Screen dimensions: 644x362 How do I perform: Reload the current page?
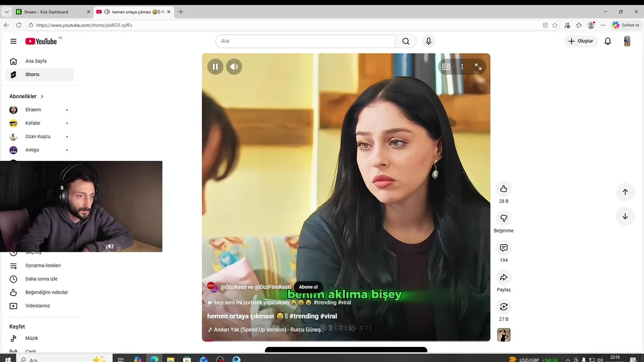point(19,25)
